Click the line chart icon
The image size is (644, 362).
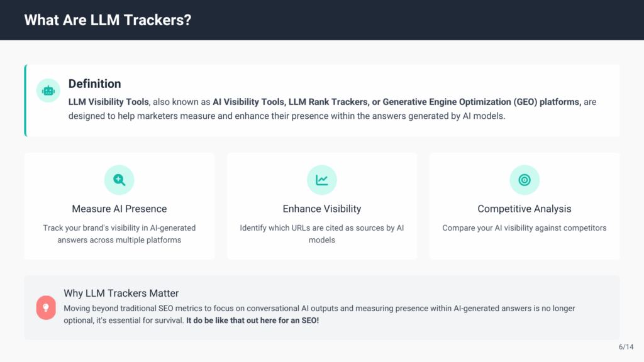322,180
